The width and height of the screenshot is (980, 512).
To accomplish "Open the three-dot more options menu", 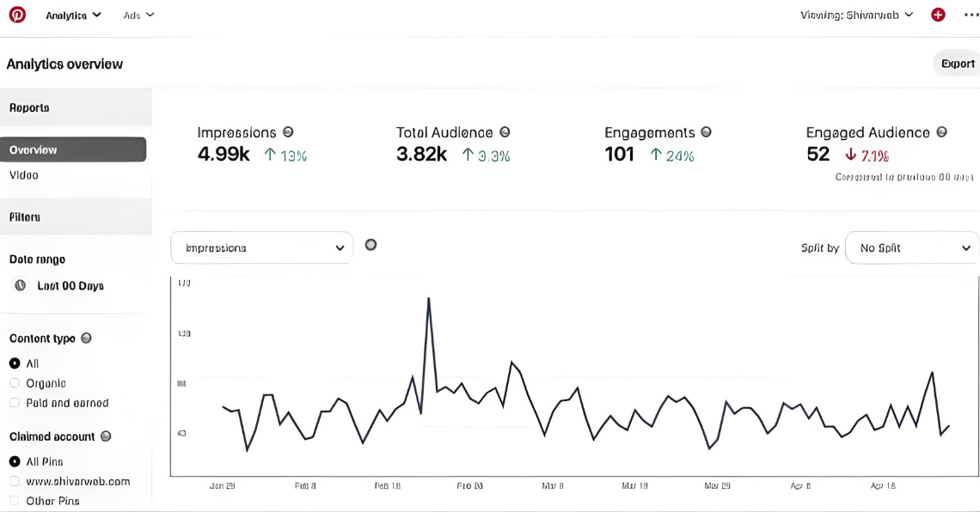I will (971, 15).
